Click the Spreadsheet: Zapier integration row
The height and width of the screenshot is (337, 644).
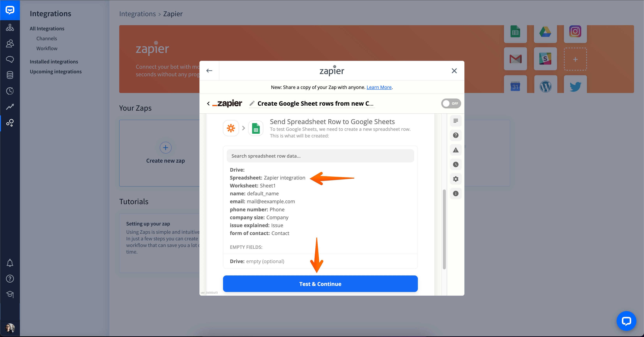tap(268, 178)
